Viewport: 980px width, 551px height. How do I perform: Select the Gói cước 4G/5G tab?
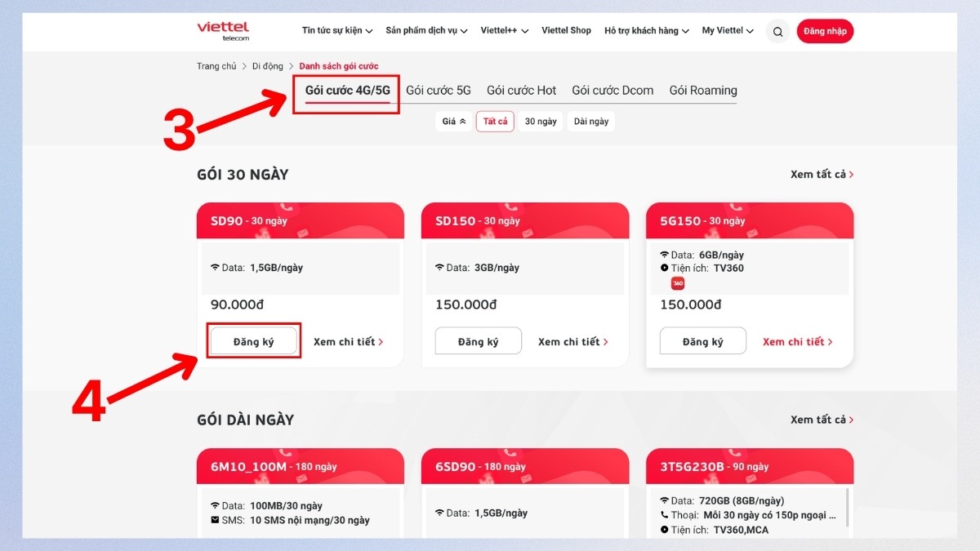coord(348,91)
